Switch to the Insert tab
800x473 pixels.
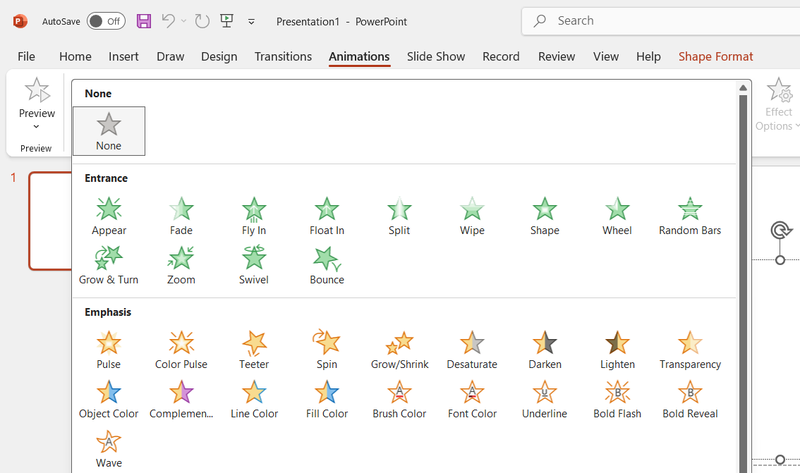tap(123, 57)
